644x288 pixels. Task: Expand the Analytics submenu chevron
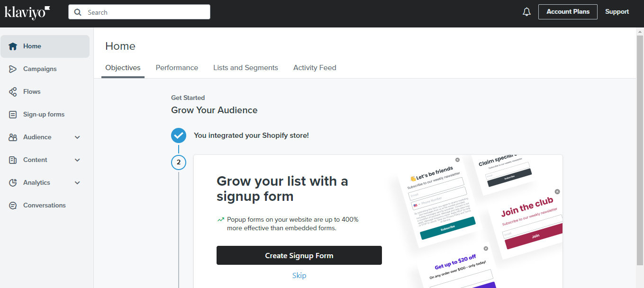(77, 183)
